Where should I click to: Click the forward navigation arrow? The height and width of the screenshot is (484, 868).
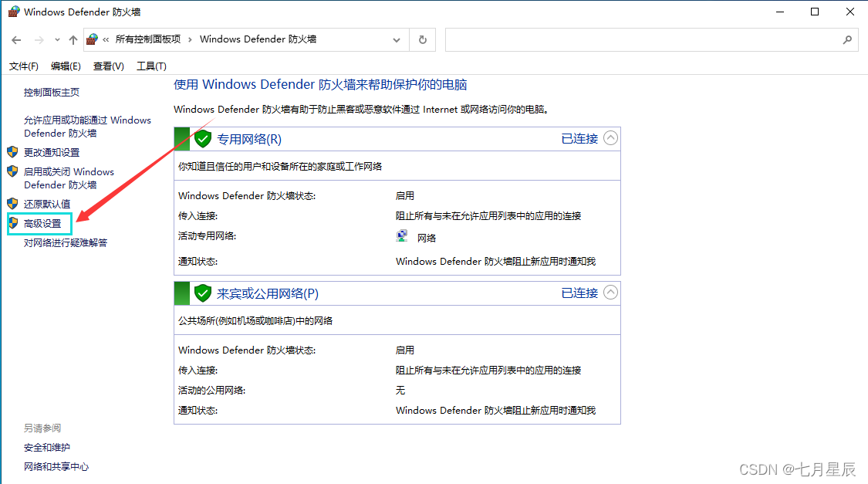(x=39, y=40)
